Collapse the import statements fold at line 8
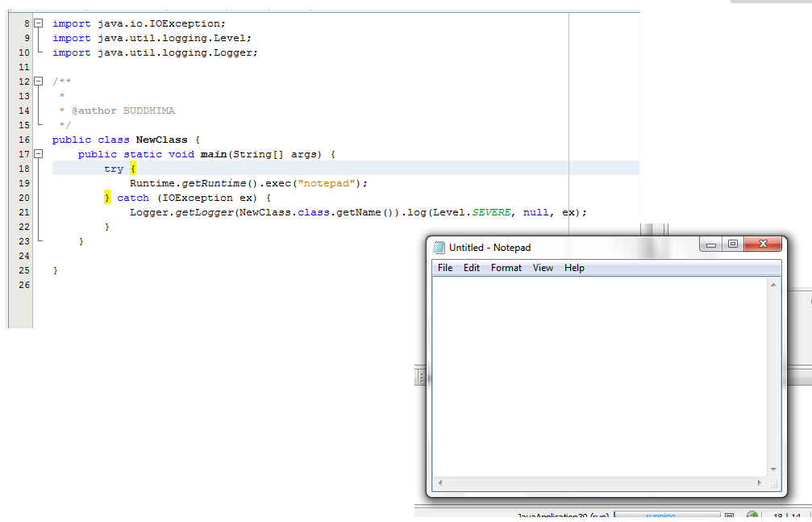This screenshot has width=812, height=522. tap(37, 23)
